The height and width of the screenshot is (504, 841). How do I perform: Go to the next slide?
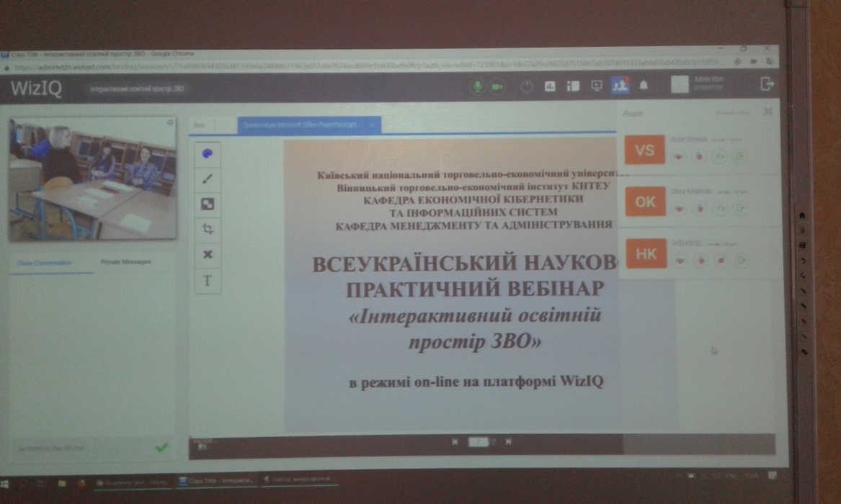pyautogui.click(x=508, y=442)
